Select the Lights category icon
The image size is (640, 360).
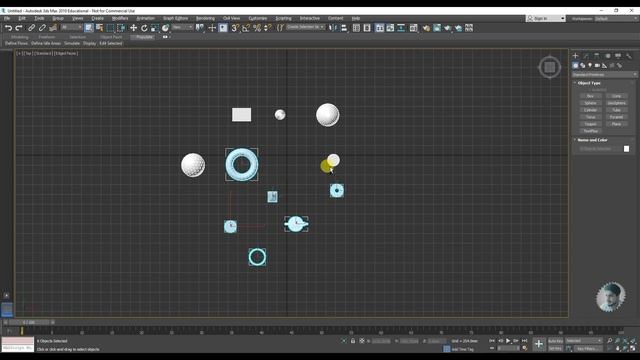click(x=590, y=65)
